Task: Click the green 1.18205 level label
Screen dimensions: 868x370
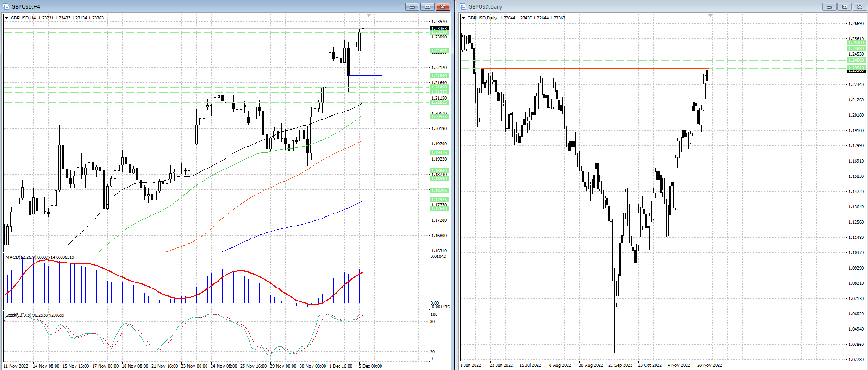Action: click(439, 190)
